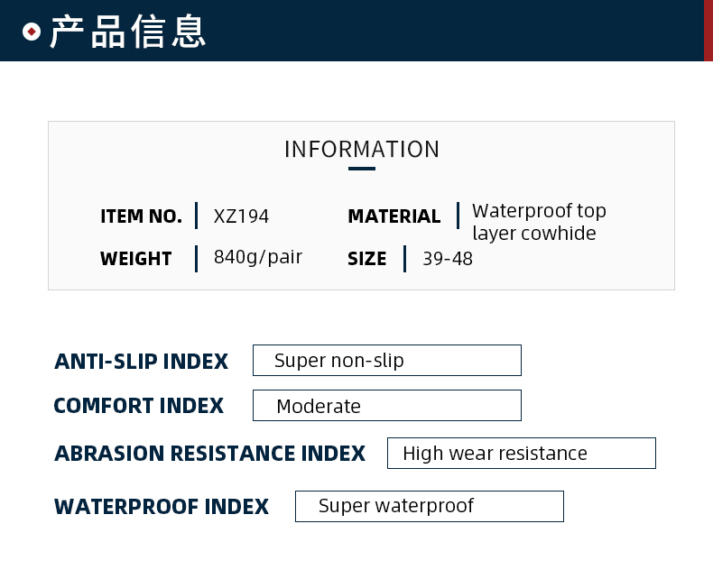
Task: Select the SIZE label
Action: point(366,259)
